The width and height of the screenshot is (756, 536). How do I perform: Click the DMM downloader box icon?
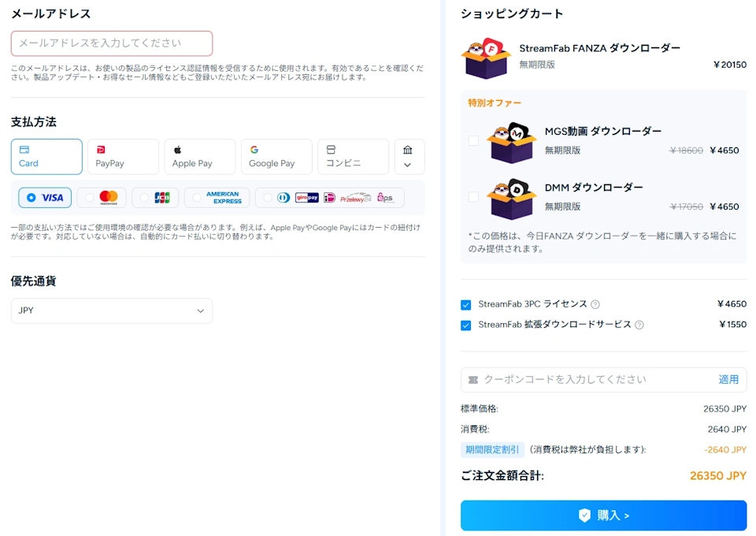pos(512,199)
